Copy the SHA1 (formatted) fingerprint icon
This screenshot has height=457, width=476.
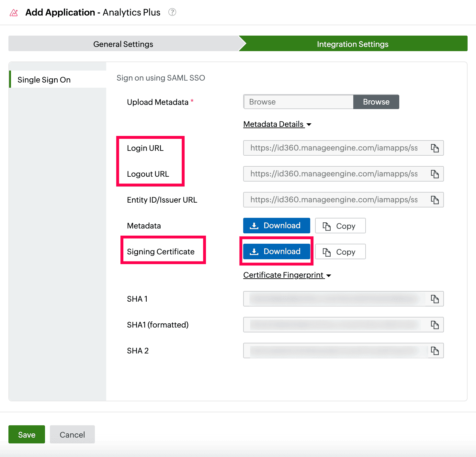(x=435, y=325)
